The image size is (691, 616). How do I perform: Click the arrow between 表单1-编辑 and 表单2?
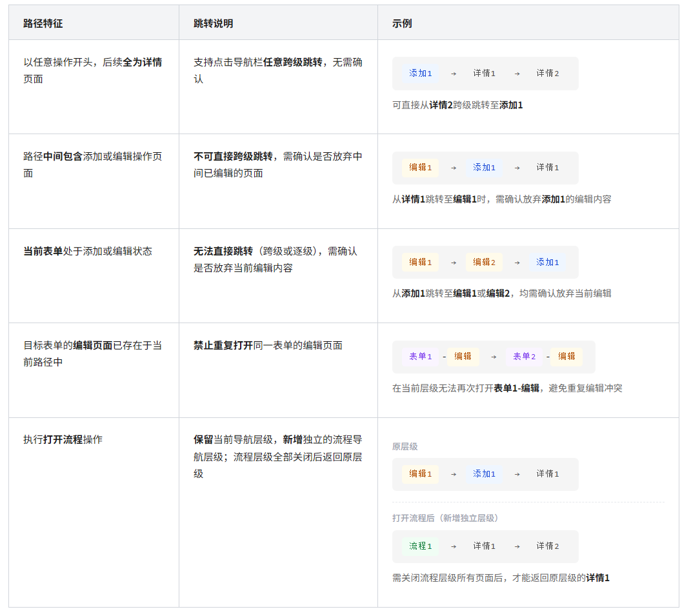494,357
